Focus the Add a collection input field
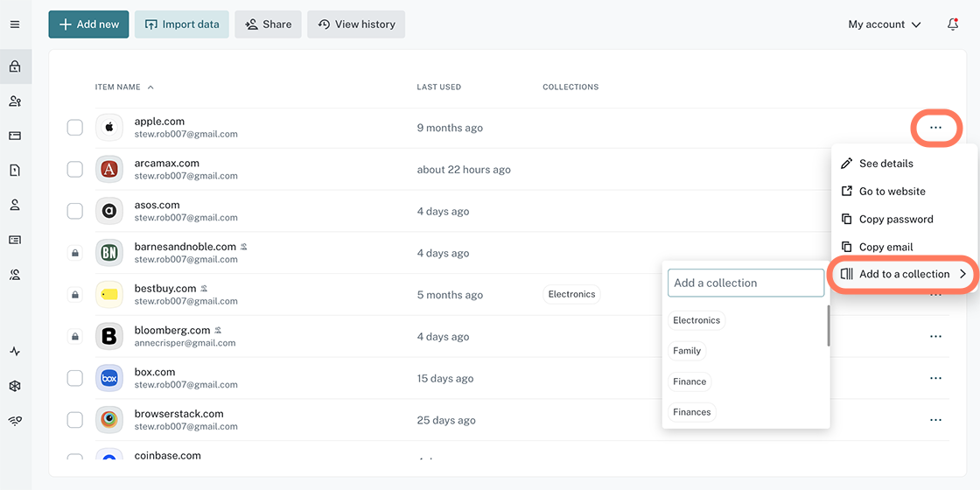 [746, 283]
